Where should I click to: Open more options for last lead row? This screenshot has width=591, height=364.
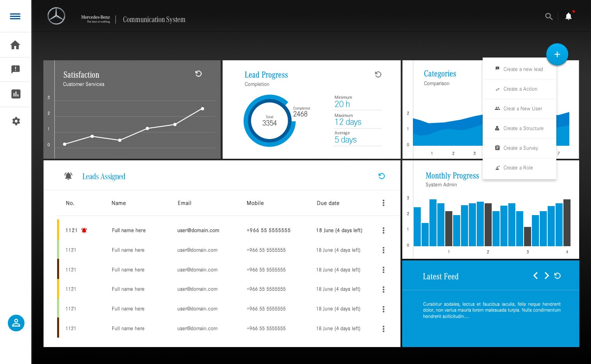383,329
